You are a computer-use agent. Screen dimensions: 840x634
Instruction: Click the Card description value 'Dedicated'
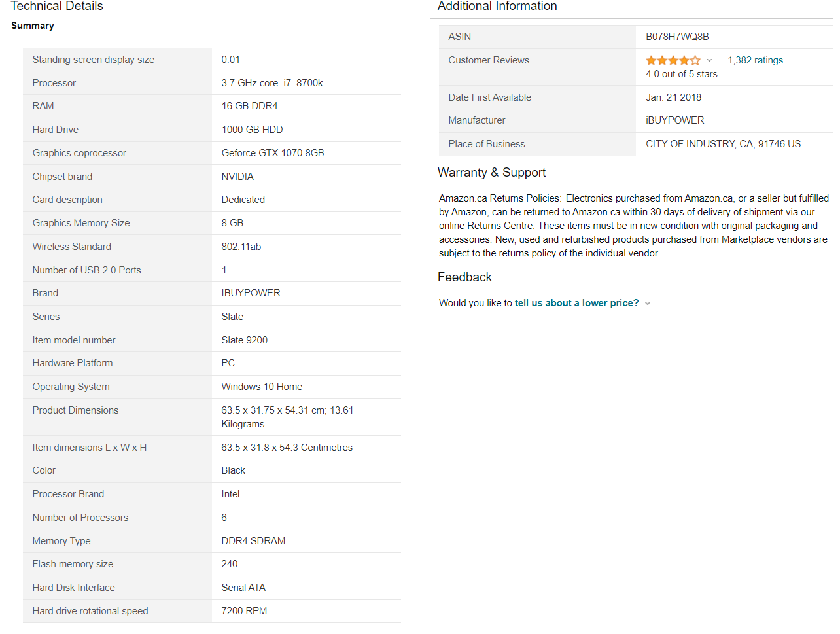tap(243, 200)
